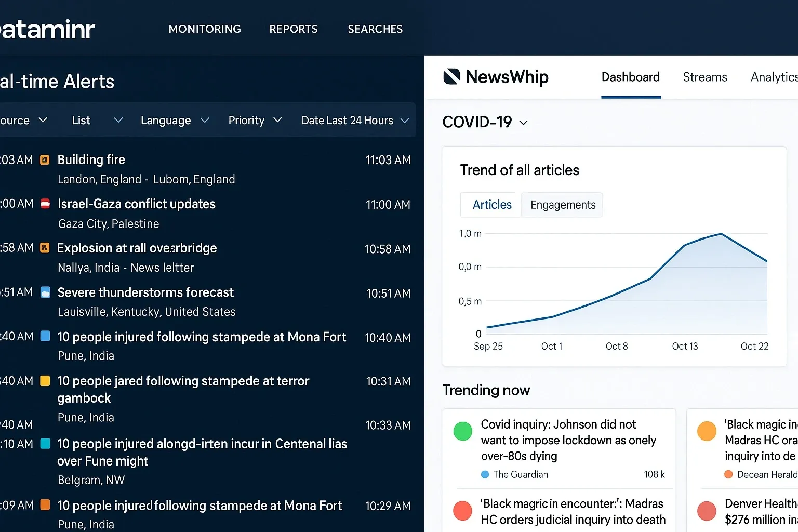This screenshot has width=798, height=532.
Task: Click the explosion icon on rail overbridge alert
Action: pyautogui.click(x=44, y=248)
